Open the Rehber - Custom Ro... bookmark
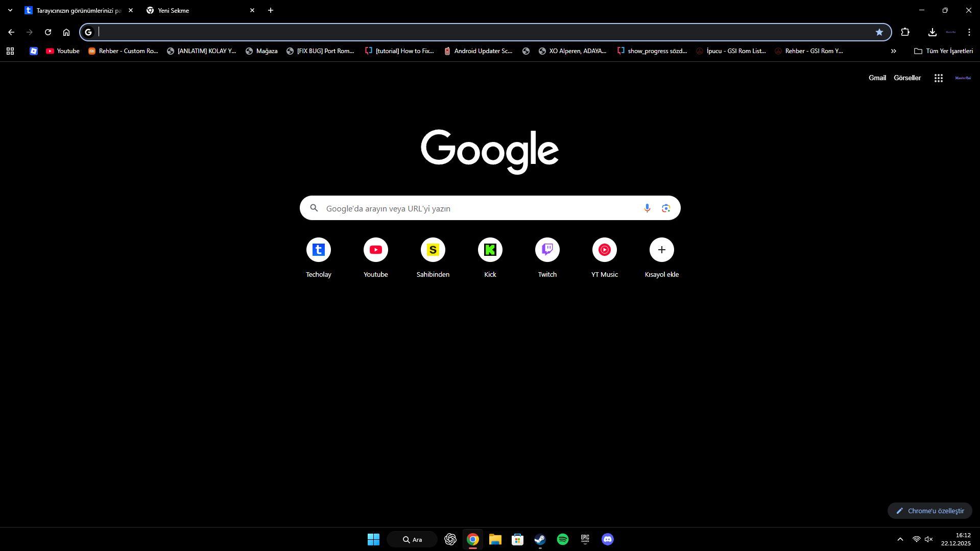 (123, 51)
